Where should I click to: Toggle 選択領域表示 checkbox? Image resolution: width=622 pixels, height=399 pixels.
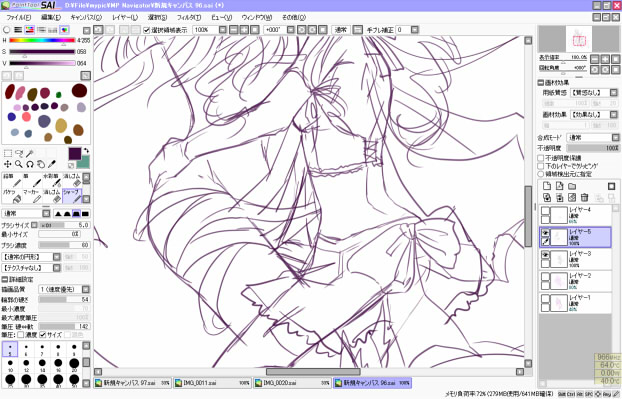[146, 30]
